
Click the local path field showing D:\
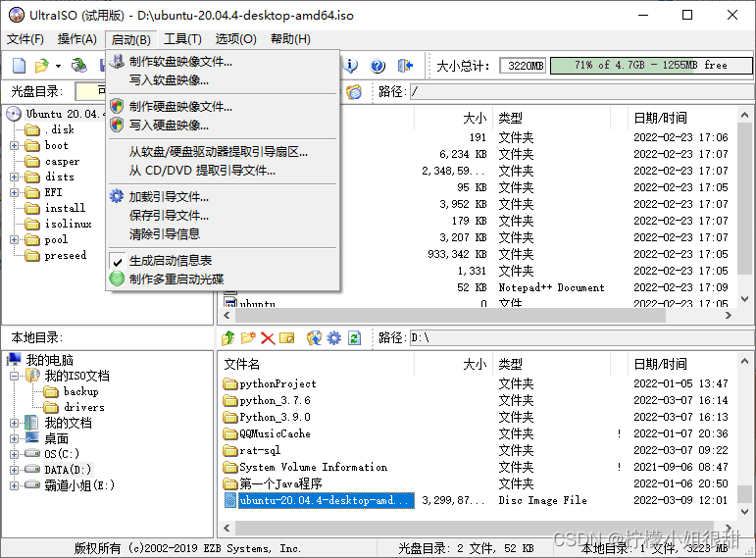coord(581,338)
